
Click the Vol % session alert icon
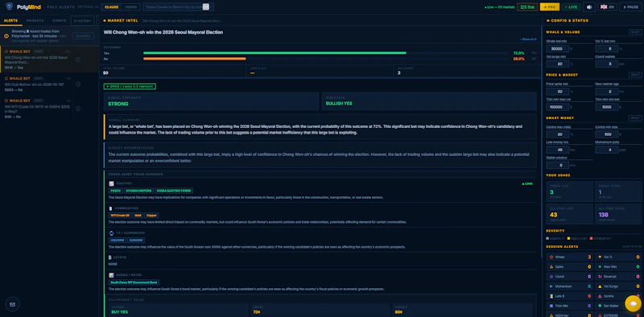[x=600, y=257]
